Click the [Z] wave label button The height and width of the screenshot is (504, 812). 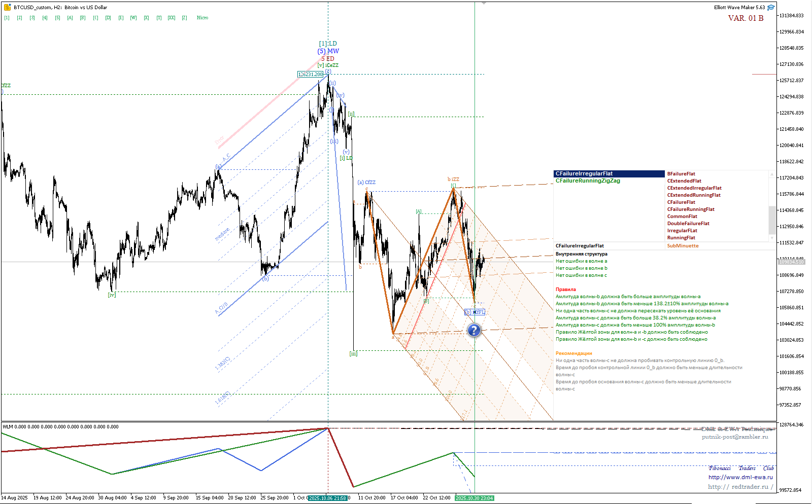tap(184, 18)
